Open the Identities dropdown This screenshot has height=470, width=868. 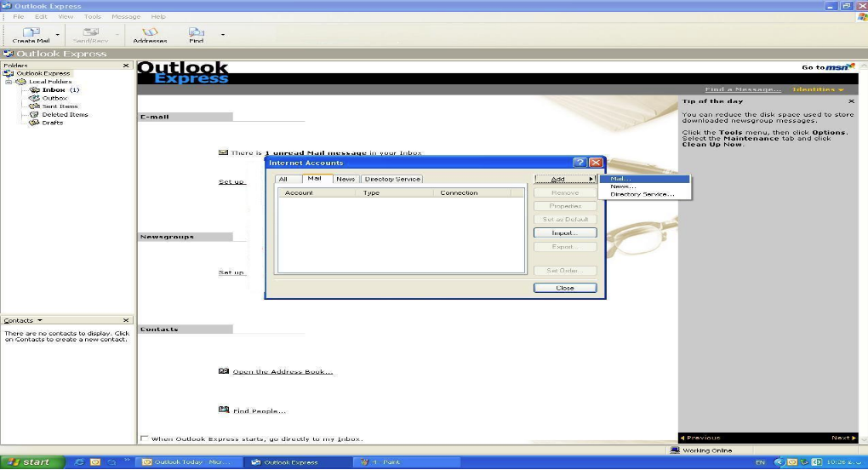click(x=818, y=89)
